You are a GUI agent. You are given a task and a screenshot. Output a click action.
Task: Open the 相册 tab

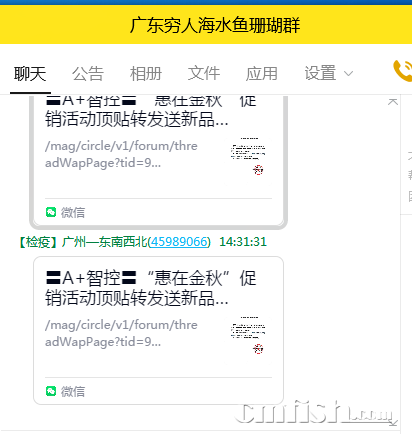(146, 73)
